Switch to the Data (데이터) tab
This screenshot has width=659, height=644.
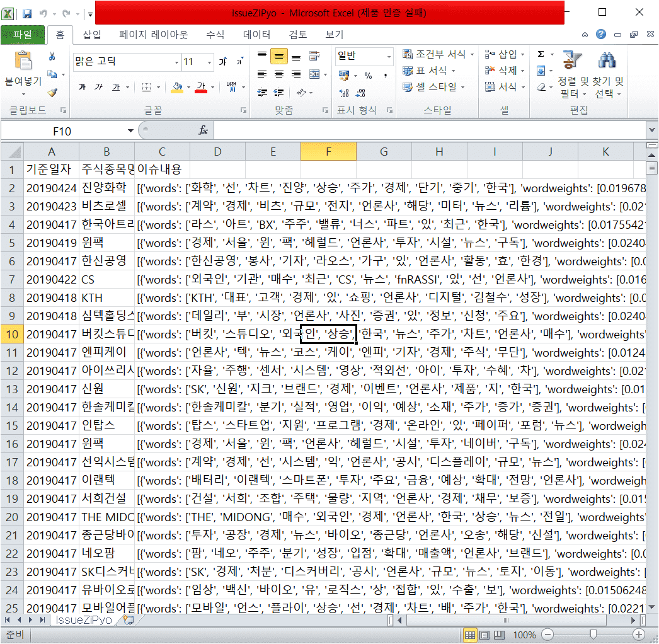[x=257, y=35]
